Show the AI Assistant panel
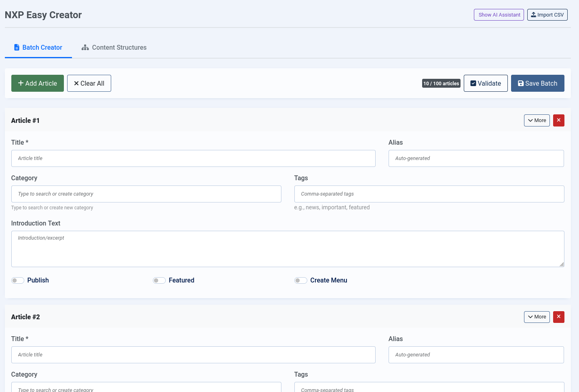Image resolution: width=579 pixels, height=392 pixels. (x=499, y=15)
